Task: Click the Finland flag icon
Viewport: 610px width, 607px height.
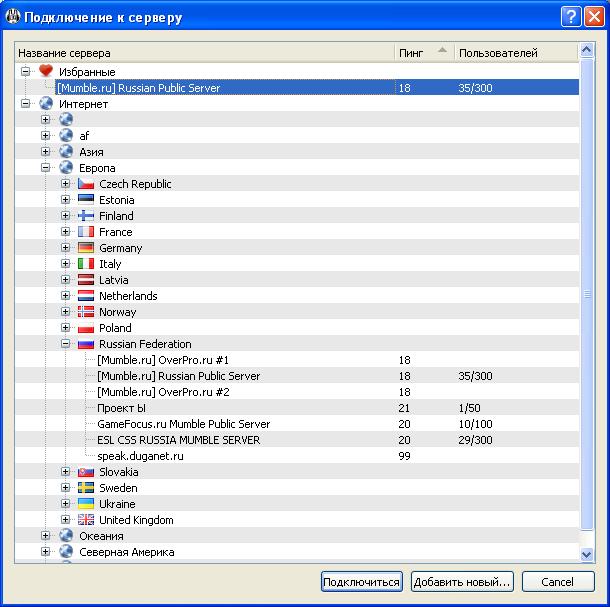Action: tap(86, 216)
